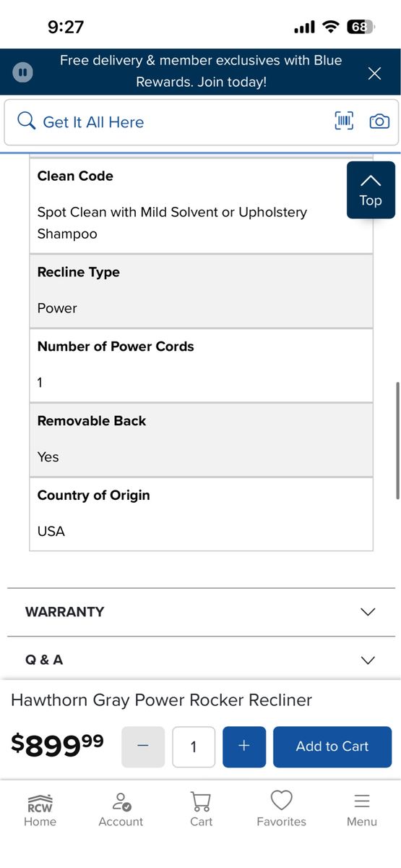401x868 pixels.
Task: Expand the Q & A section
Action: click(x=201, y=660)
